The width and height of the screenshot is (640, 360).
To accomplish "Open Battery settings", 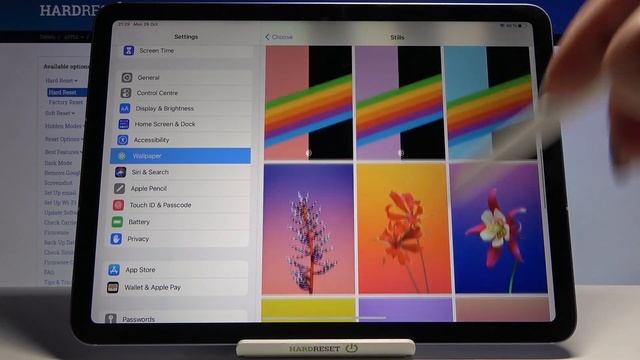I will 179,222.
